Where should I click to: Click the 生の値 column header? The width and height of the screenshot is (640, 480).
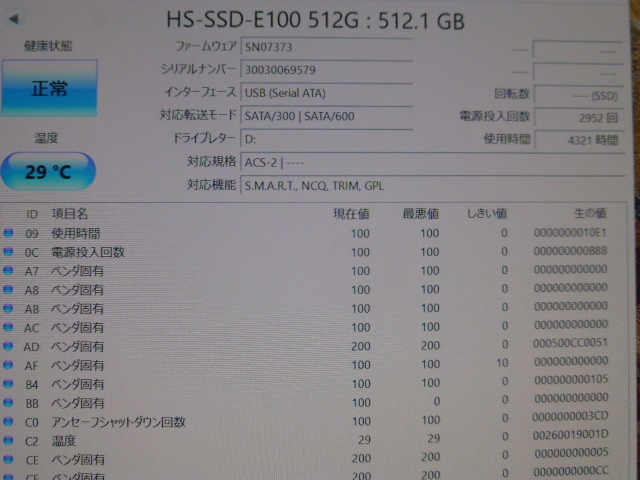pos(590,213)
